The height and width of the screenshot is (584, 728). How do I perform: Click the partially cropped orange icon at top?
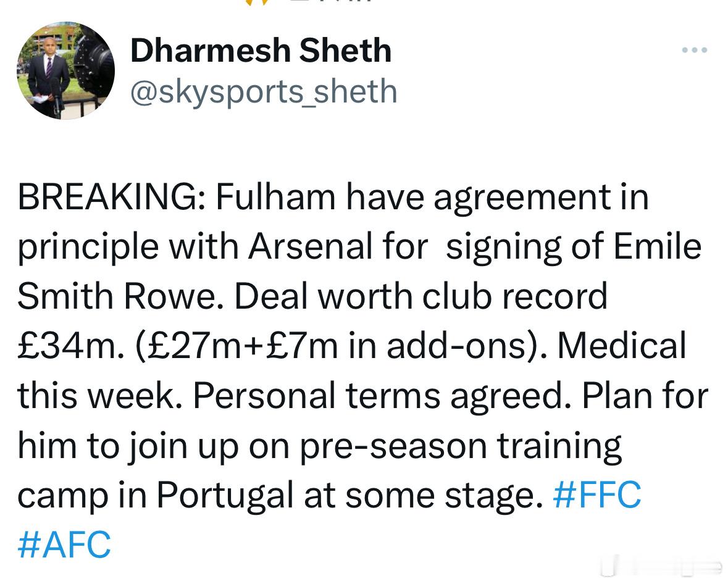pyautogui.click(x=259, y=2)
